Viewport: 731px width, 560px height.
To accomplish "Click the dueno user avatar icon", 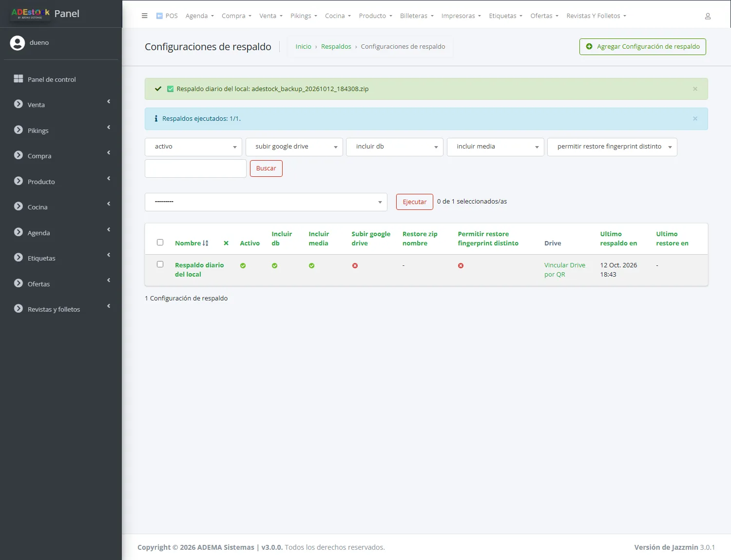I will click(18, 43).
